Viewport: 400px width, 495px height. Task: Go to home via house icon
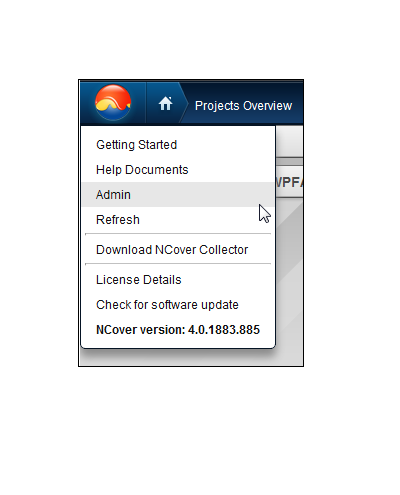tap(165, 104)
